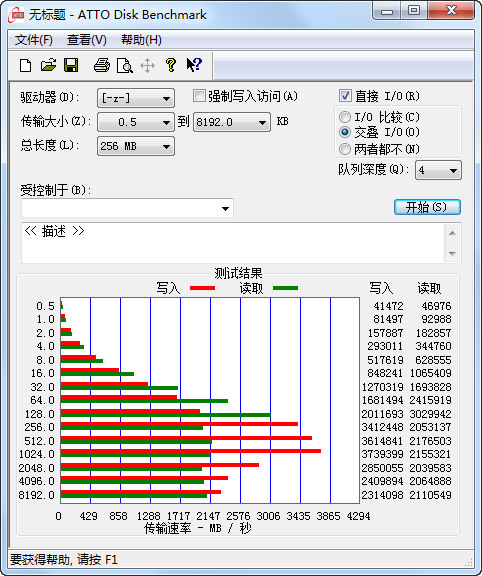This screenshot has height=576, width=482.
Task: Click in the description text box
Action: pos(233,242)
